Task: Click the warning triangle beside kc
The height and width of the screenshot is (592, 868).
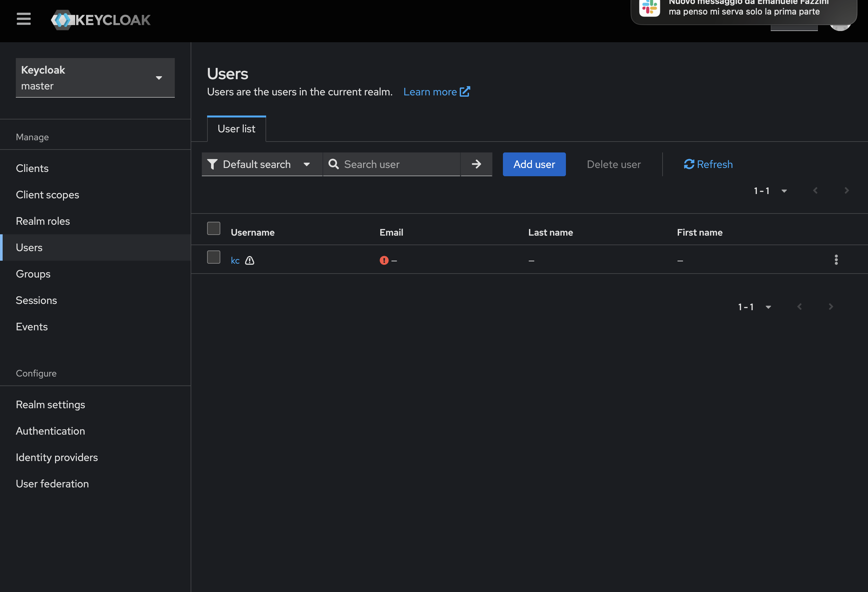Action: (250, 260)
